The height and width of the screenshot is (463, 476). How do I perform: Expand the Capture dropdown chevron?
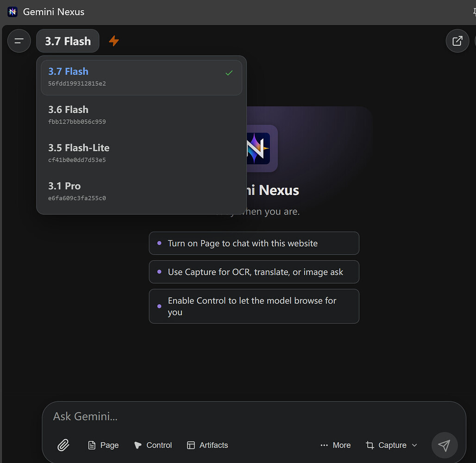[415, 445]
